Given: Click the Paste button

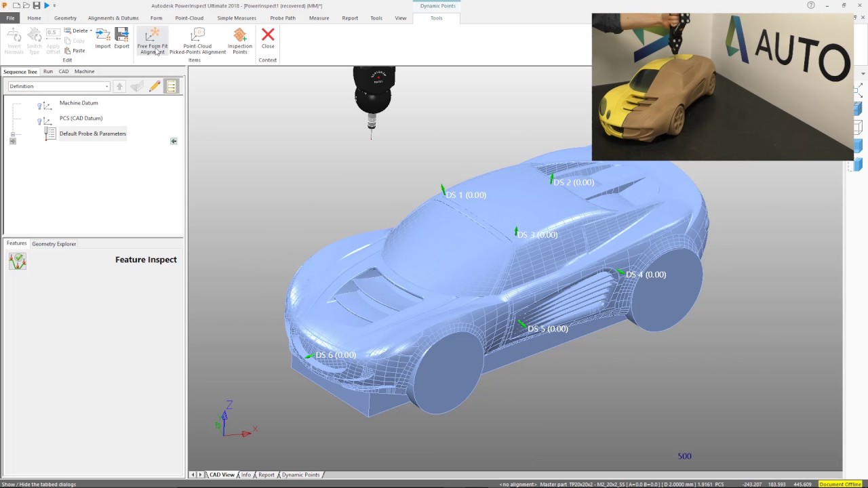Looking at the screenshot, I should coord(75,51).
